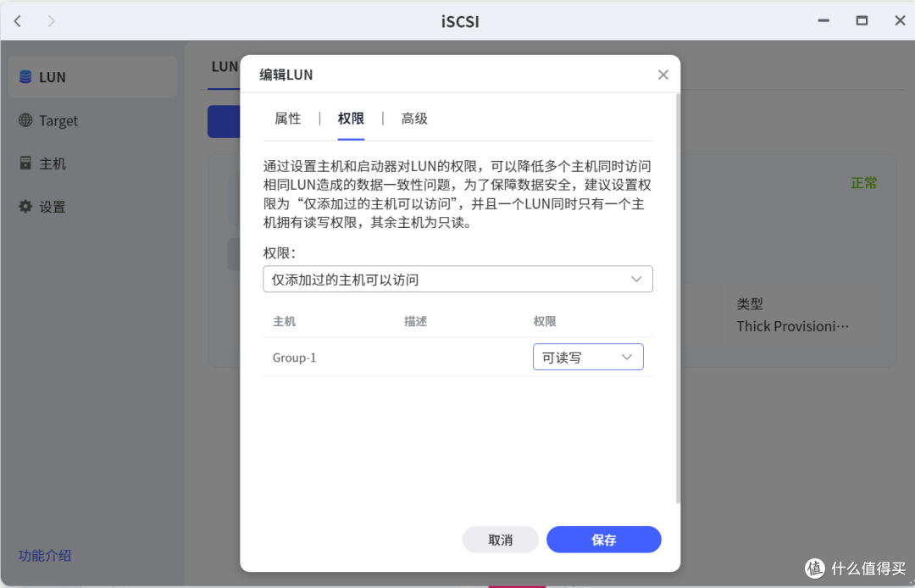Save changes with 保存 button

(603, 540)
